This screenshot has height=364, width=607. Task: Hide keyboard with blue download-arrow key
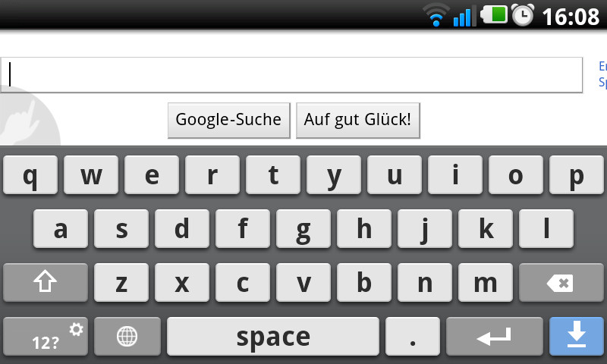pos(577,336)
